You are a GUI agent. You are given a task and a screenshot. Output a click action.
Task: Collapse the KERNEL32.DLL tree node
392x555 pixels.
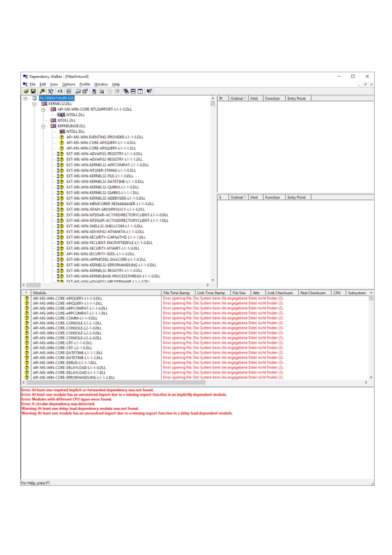pyautogui.click(x=34, y=104)
